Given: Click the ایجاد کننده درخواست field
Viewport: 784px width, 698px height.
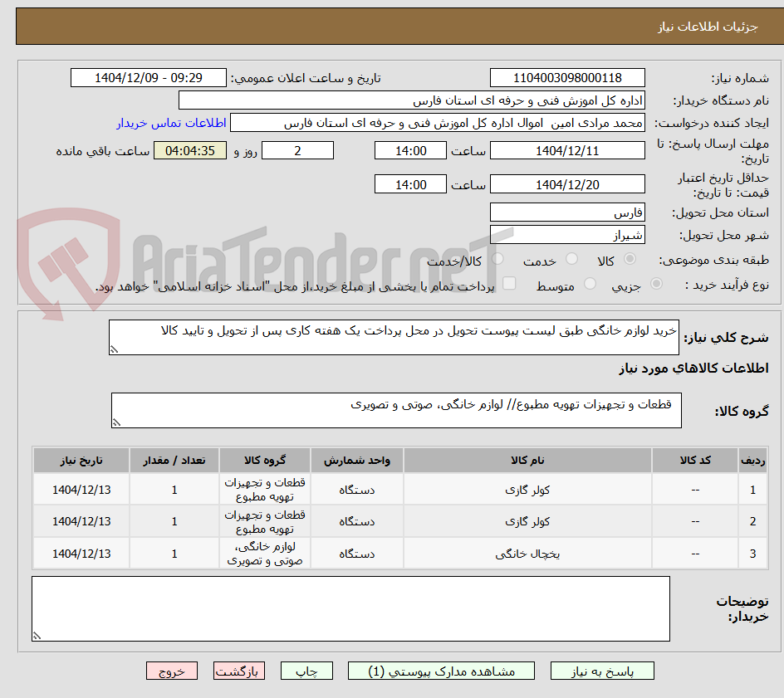Looking at the screenshot, I should click(438, 123).
